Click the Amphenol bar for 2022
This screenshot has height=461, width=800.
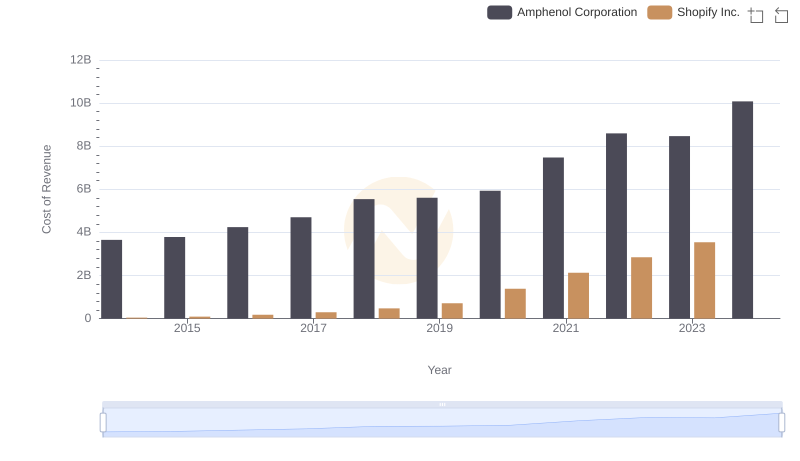click(x=616, y=226)
